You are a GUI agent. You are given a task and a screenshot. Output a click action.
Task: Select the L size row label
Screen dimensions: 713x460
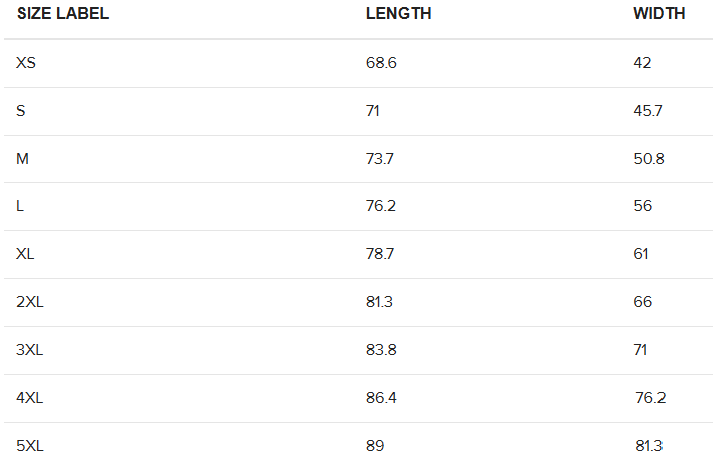click(x=20, y=206)
